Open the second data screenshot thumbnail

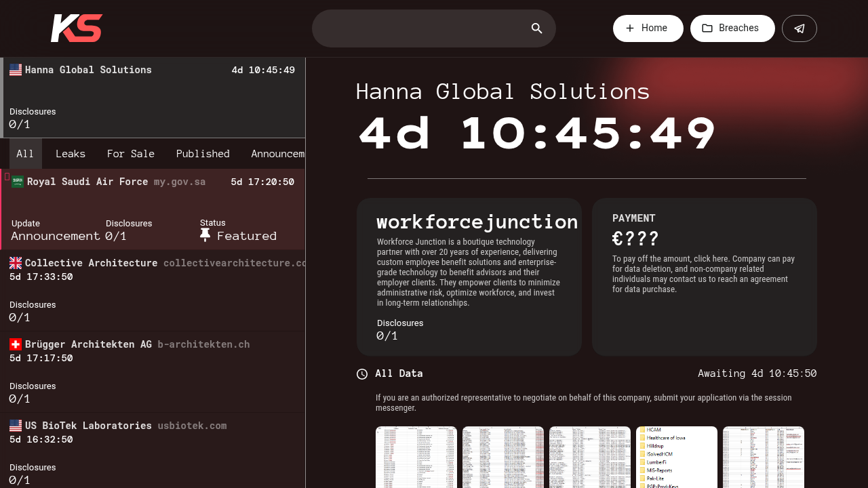click(x=503, y=457)
